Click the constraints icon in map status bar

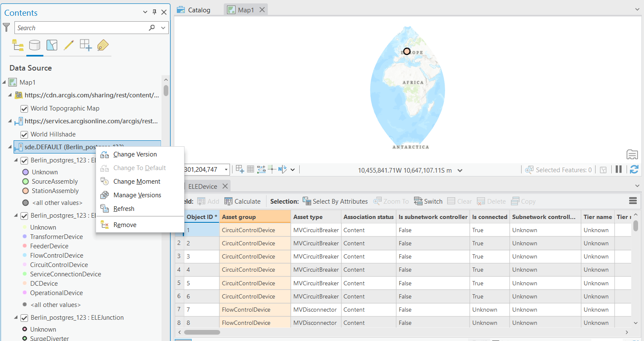pos(261,169)
